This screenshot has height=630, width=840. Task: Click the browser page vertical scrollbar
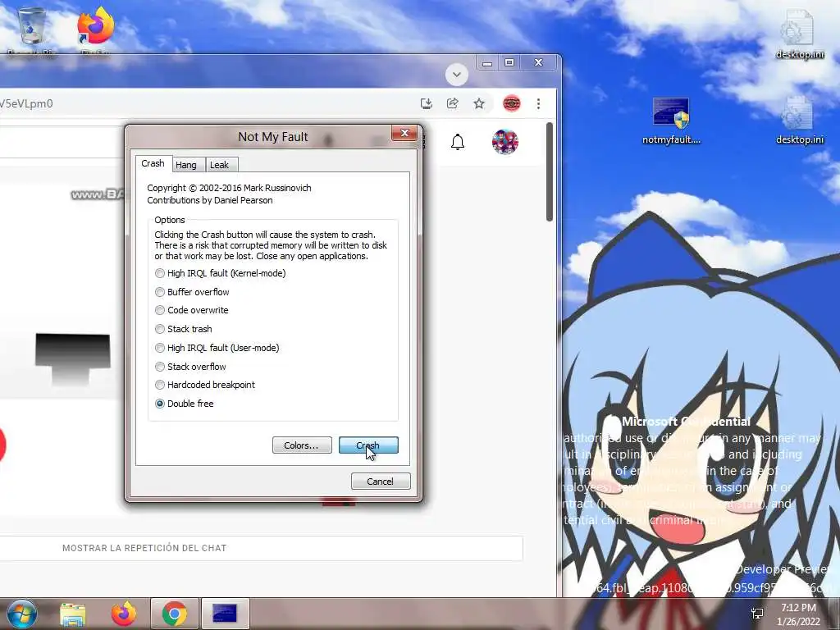[x=549, y=171]
